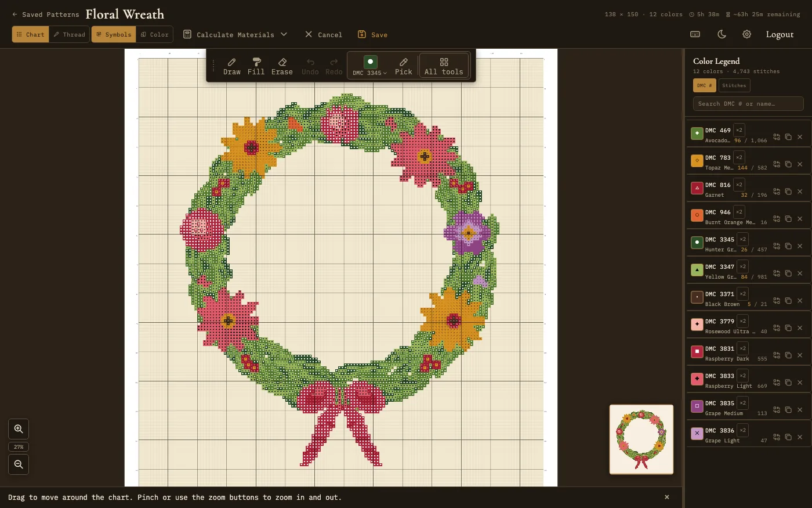Screen dimensions: 812x508
Task: Enable Color display mode
Action: 154,34
